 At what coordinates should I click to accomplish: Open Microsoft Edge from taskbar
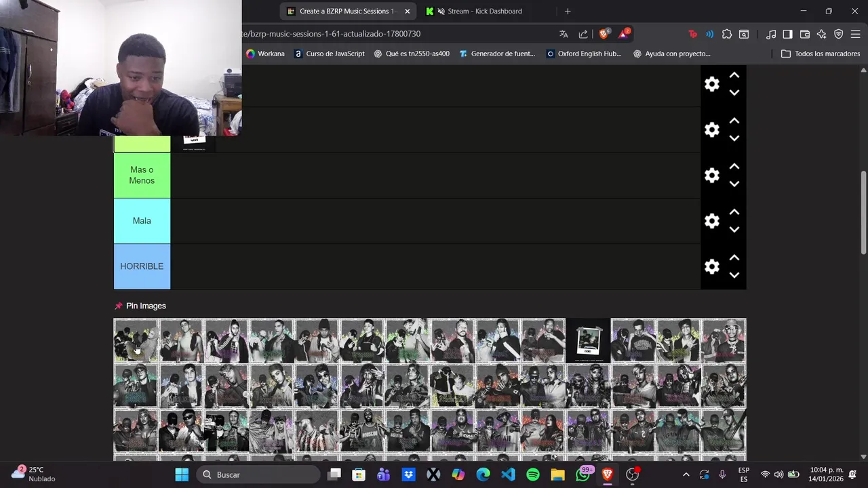click(x=483, y=474)
